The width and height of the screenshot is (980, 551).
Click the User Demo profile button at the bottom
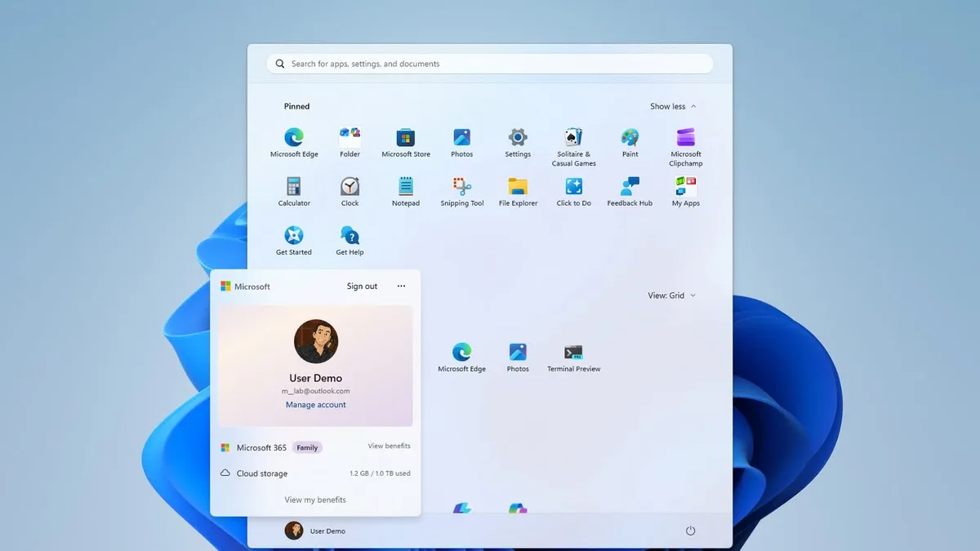(315, 531)
